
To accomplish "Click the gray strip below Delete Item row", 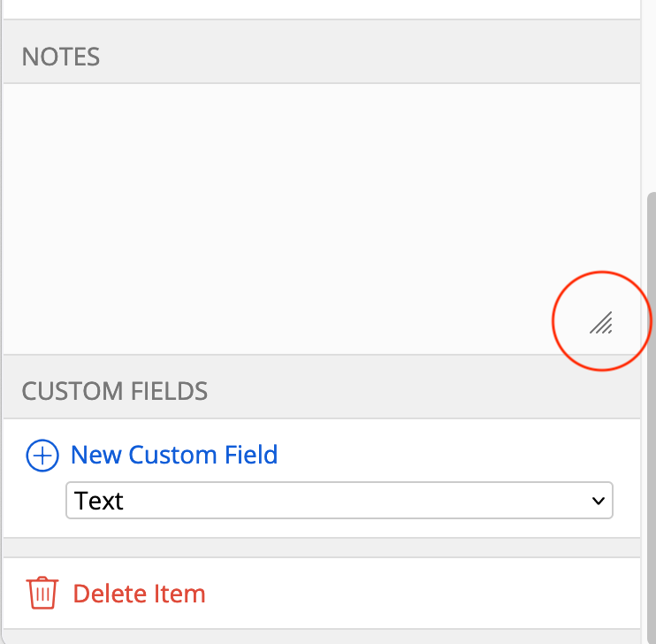I will [320, 636].
